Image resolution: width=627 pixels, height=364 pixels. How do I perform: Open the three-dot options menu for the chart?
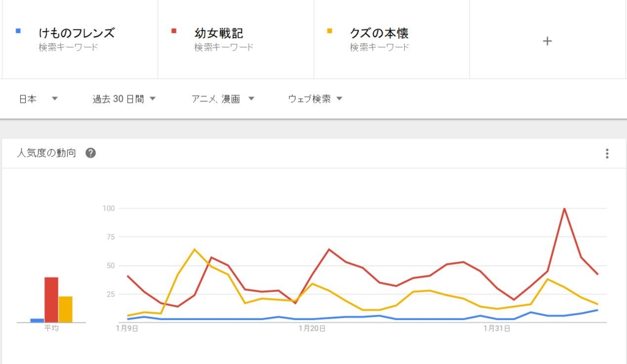pyautogui.click(x=607, y=154)
